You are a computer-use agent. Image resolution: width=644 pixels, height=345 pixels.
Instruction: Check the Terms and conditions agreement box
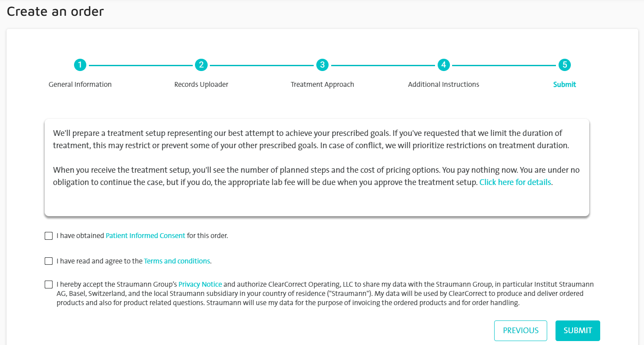(48, 261)
